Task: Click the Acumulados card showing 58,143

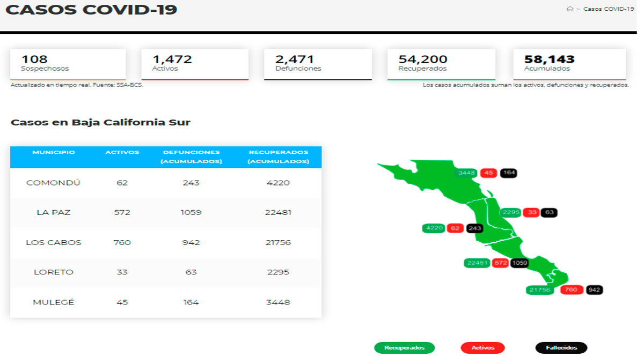Action: (569, 64)
